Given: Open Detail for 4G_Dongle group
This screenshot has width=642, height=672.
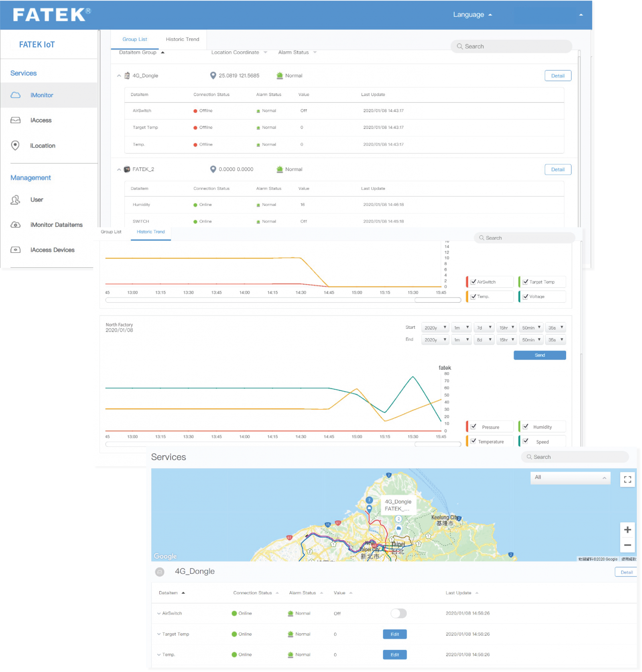Looking at the screenshot, I should [x=558, y=75].
